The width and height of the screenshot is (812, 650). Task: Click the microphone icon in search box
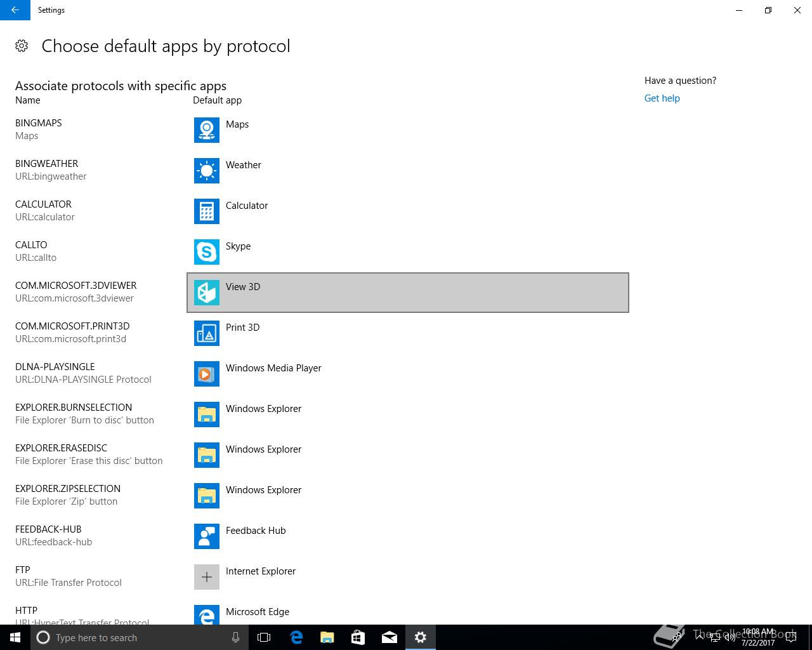(235, 637)
